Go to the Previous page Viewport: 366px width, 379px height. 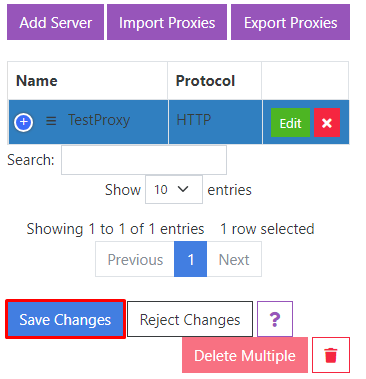(x=135, y=259)
